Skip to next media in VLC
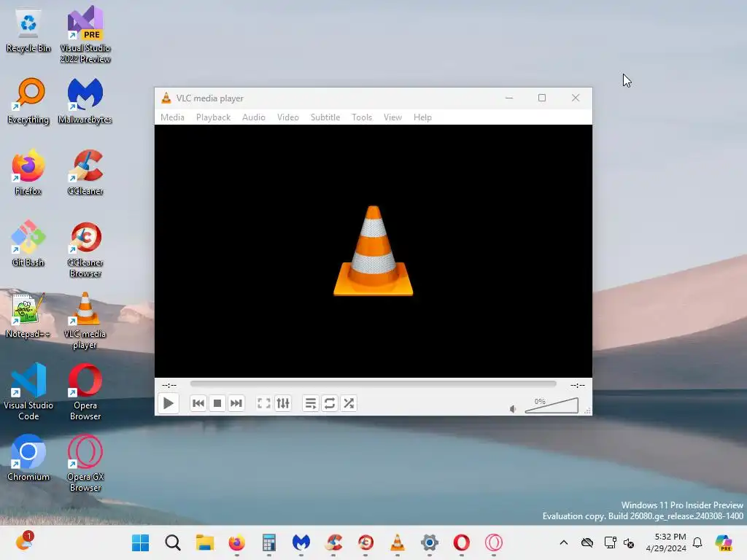This screenshot has width=747, height=560. [236, 403]
